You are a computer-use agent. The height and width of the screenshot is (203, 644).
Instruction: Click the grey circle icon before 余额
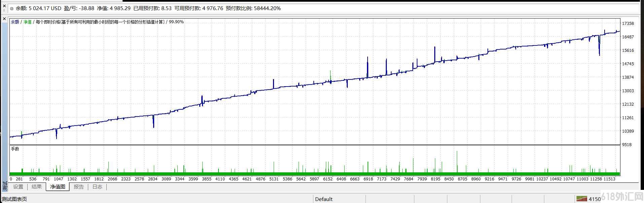click(12, 8)
